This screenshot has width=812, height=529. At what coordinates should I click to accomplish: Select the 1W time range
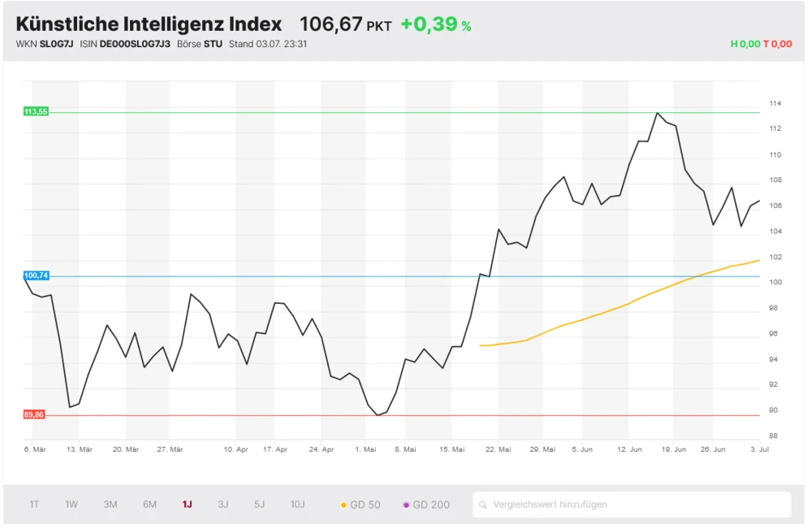pos(71,505)
